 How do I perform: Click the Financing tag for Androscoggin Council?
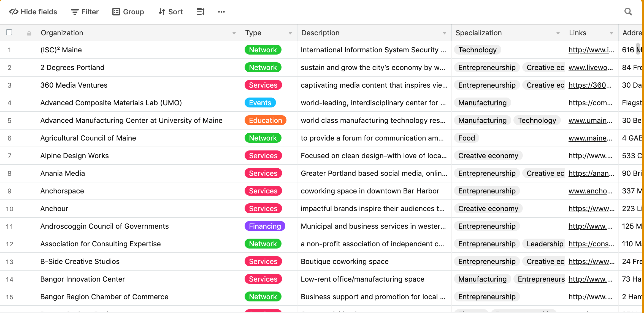coord(265,226)
